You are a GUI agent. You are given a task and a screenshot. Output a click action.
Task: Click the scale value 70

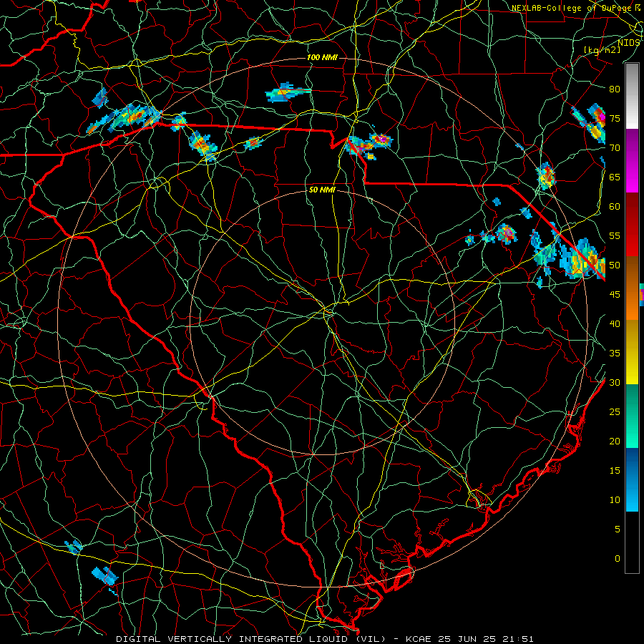tap(615, 148)
